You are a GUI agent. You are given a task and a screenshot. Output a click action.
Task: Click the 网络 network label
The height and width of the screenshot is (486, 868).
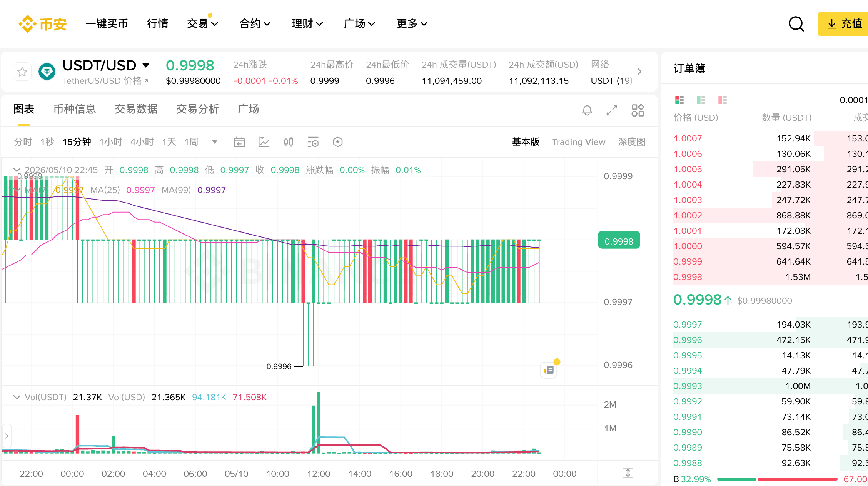[x=600, y=64]
